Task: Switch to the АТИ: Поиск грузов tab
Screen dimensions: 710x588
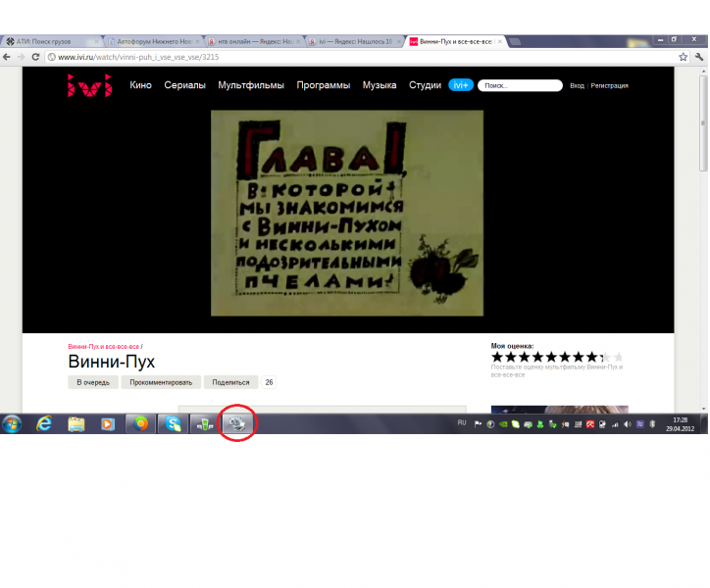Action: tap(51, 41)
